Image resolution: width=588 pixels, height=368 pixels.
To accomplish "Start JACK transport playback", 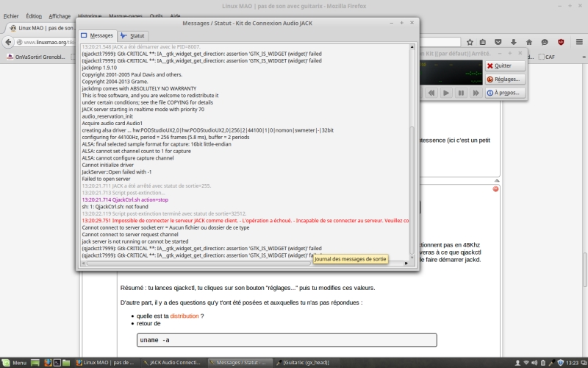I will tap(446, 93).
